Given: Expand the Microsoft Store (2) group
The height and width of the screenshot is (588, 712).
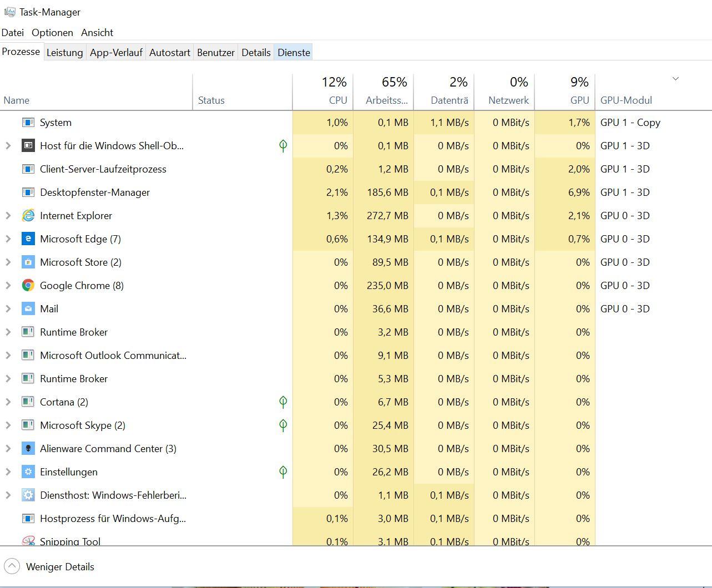Looking at the screenshot, I should (x=8, y=262).
